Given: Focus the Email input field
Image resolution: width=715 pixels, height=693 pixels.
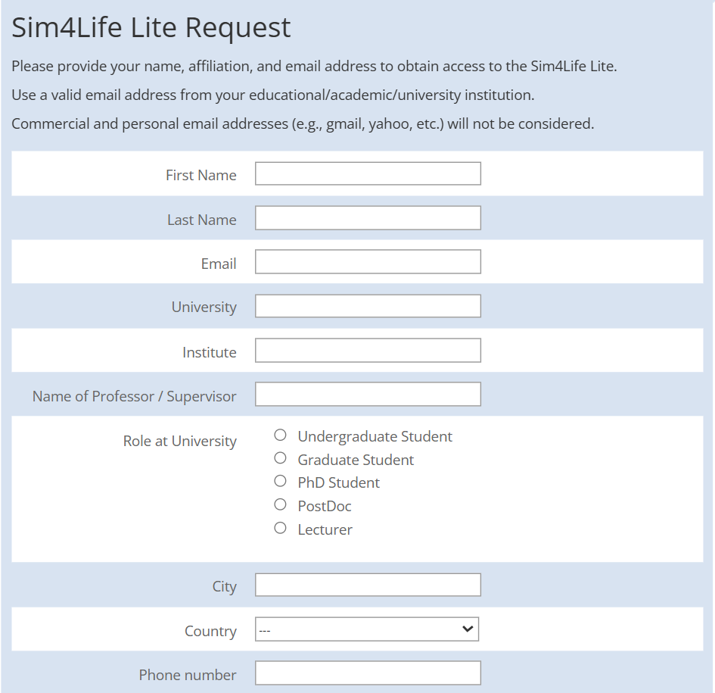Looking at the screenshot, I should tap(367, 262).
